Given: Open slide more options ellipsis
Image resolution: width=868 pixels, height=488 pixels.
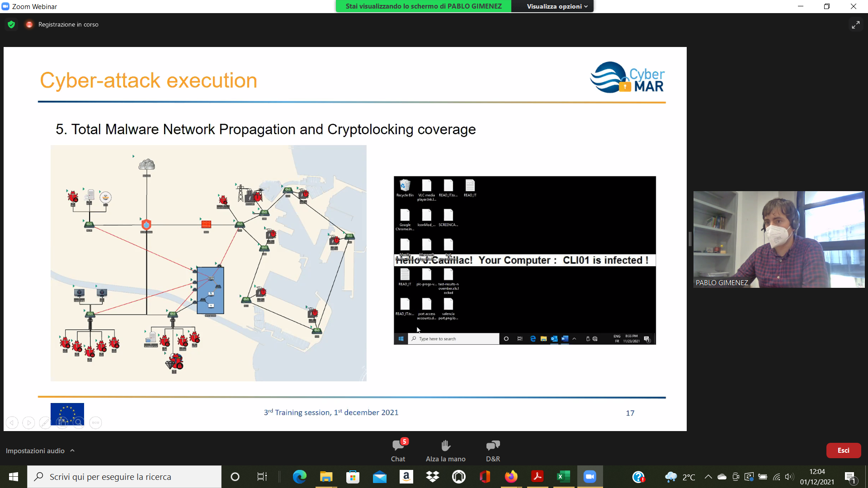Looking at the screenshot, I should (95, 423).
